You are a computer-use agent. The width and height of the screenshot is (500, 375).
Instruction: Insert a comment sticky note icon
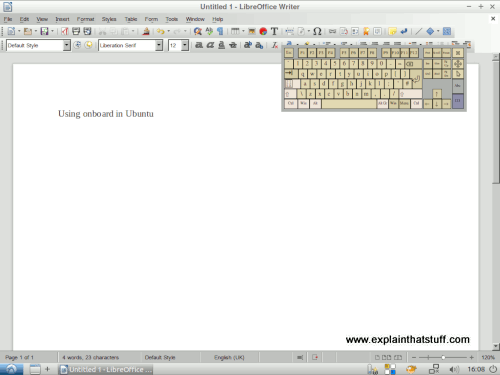[393, 31]
